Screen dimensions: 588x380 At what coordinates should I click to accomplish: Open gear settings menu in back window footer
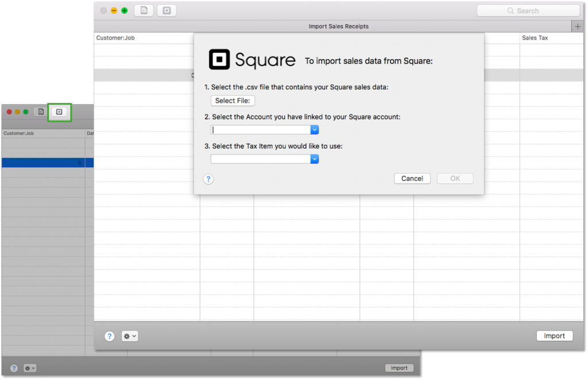click(30, 369)
